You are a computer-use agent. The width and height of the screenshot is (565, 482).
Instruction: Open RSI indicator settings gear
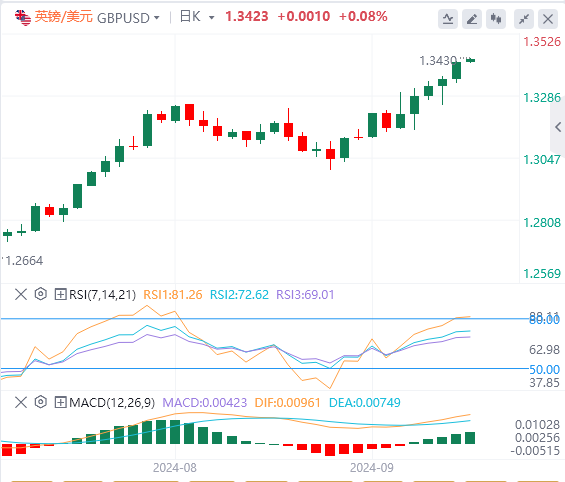coord(41,294)
